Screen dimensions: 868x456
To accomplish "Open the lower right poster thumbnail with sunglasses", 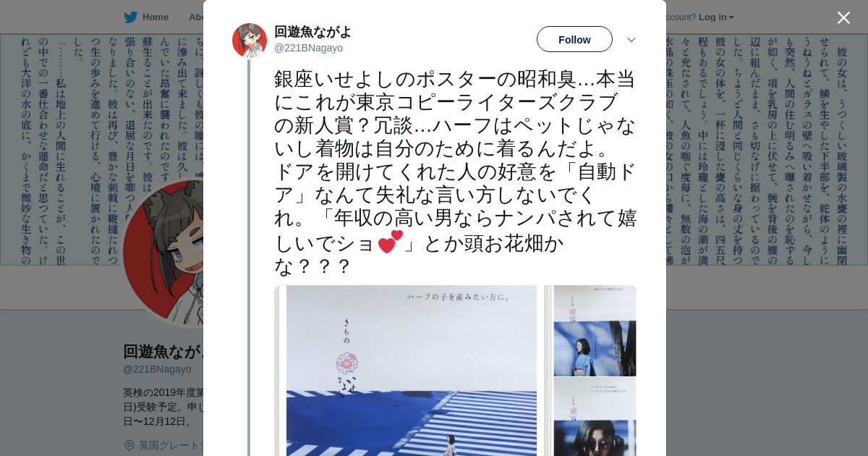I will click(595, 417).
